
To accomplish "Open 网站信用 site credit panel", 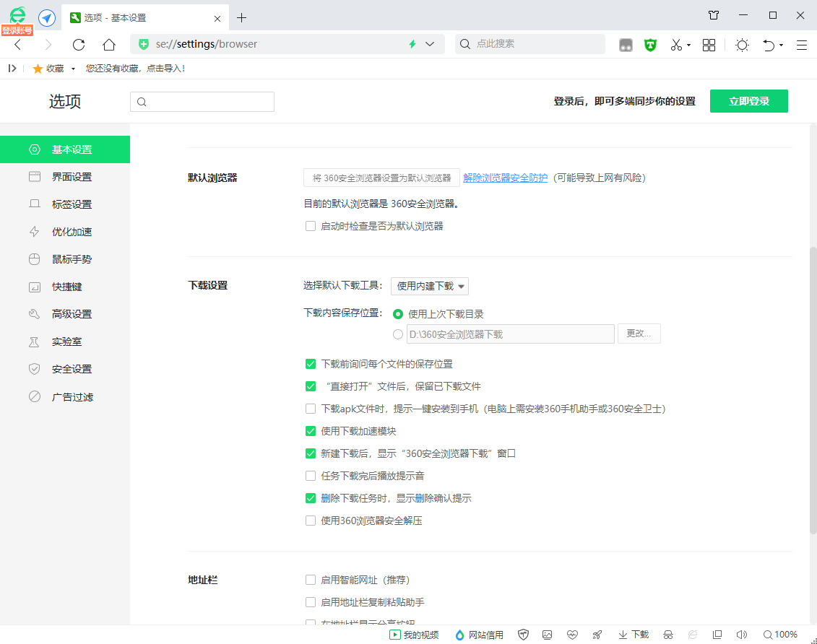I will tap(478, 635).
